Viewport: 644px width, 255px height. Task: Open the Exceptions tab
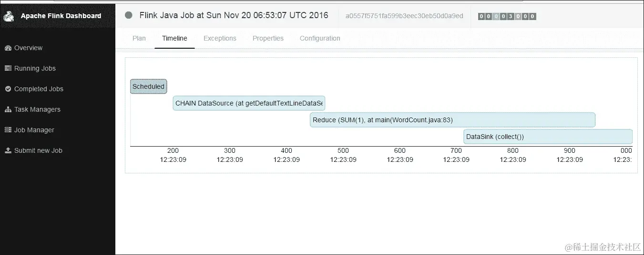pos(220,38)
